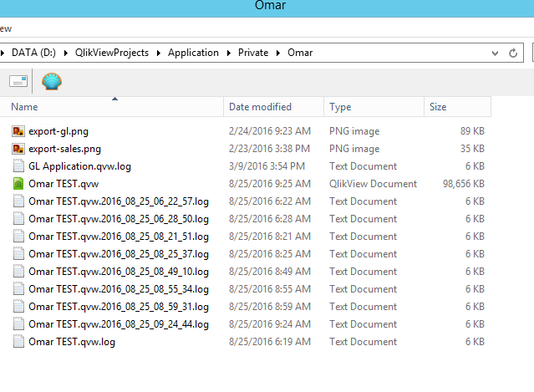Image resolution: width=534 pixels, height=392 pixels.
Task: Select Omar TEST.qvw.2016_08_25_08_59_31.log name
Action: 119,307
